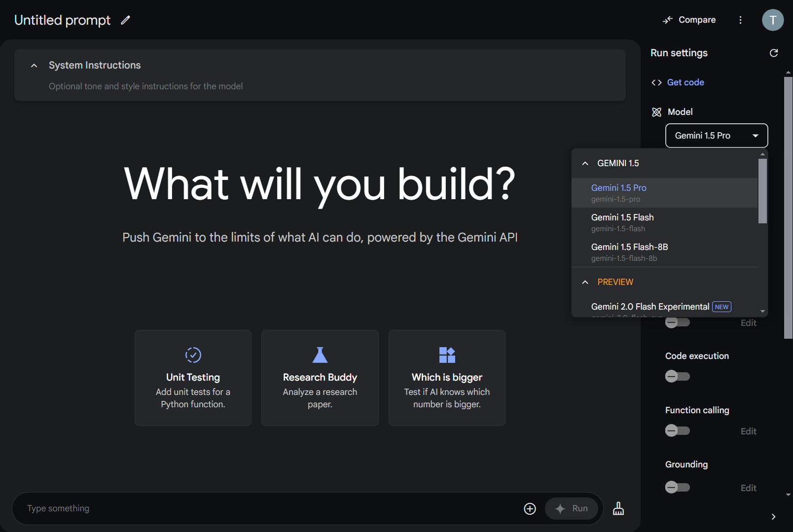793x532 pixels.
Task: Click the Model icon in Run settings
Action: pyautogui.click(x=656, y=112)
